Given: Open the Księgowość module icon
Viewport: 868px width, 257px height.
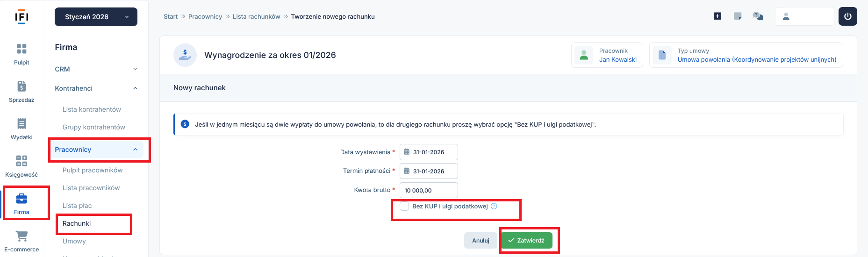Looking at the screenshot, I should click(x=22, y=161).
